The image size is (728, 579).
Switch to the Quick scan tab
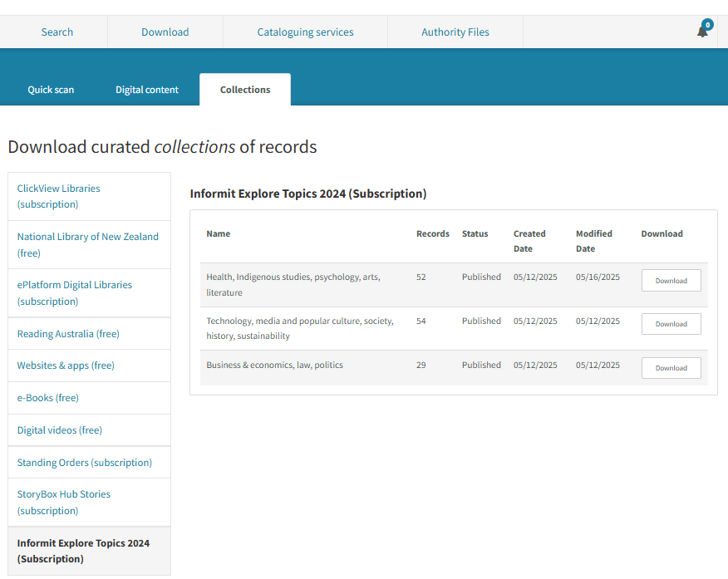51,90
